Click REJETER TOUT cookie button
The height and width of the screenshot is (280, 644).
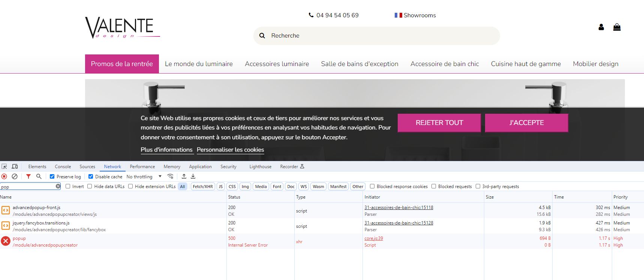(439, 123)
